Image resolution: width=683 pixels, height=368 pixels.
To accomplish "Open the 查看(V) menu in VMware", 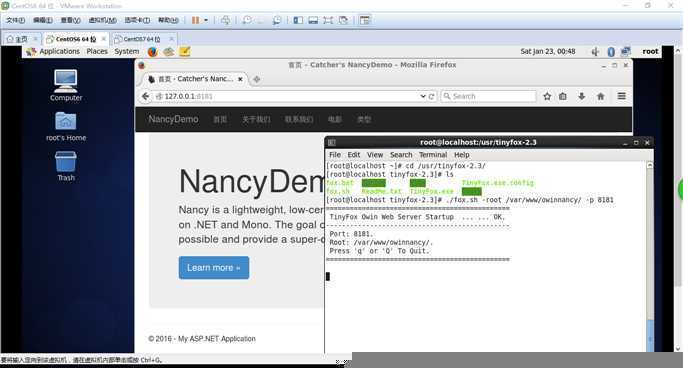I will coord(70,20).
